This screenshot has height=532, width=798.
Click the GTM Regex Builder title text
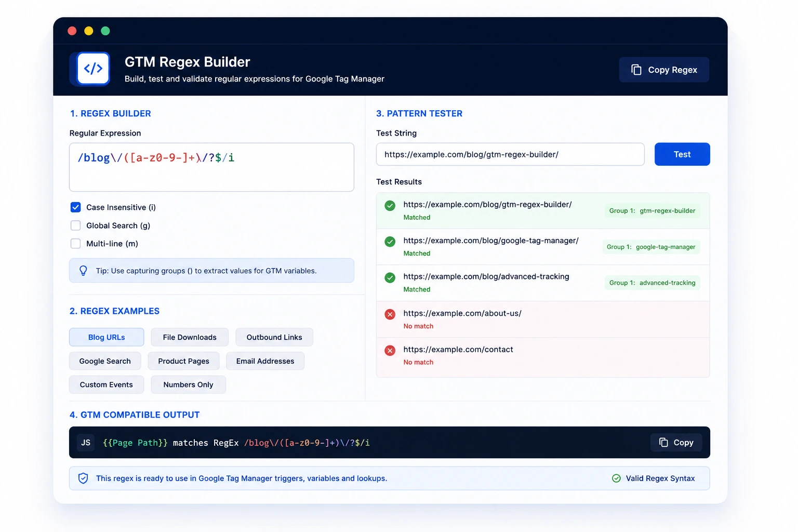(x=188, y=62)
